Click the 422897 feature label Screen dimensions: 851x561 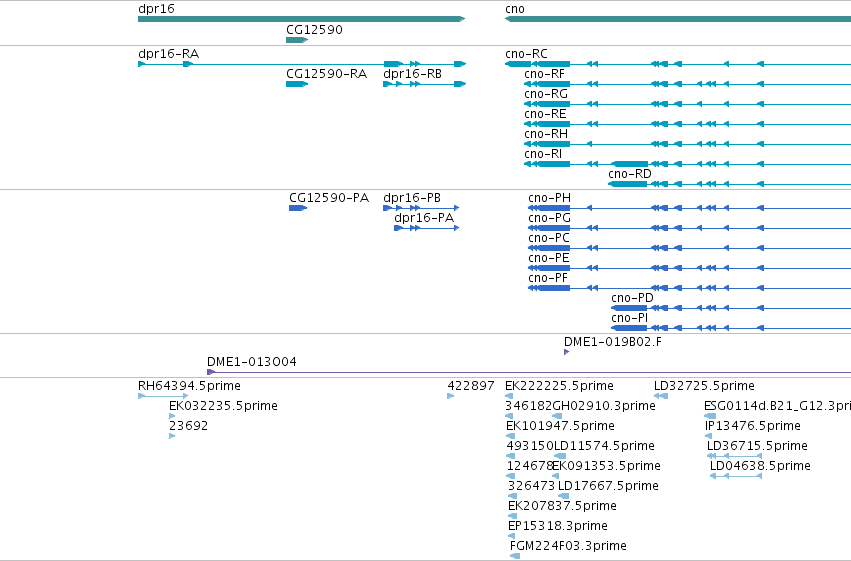tap(471, 386)
